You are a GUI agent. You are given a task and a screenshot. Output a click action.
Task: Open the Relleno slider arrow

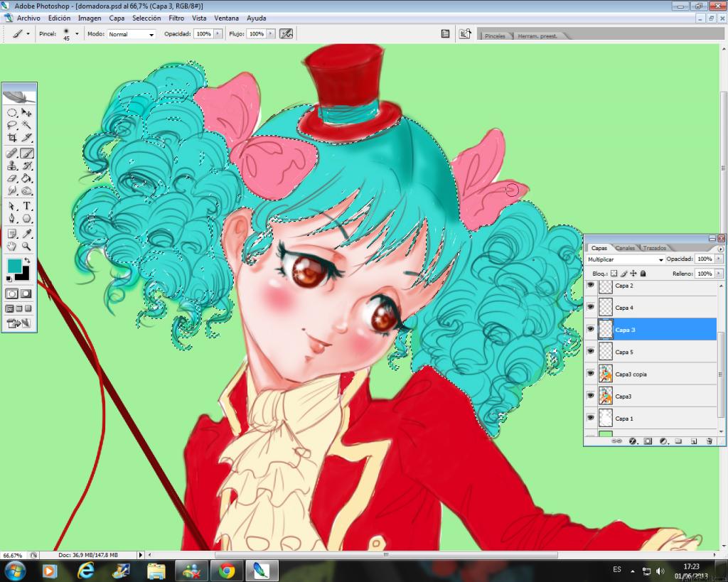[719, 274]
